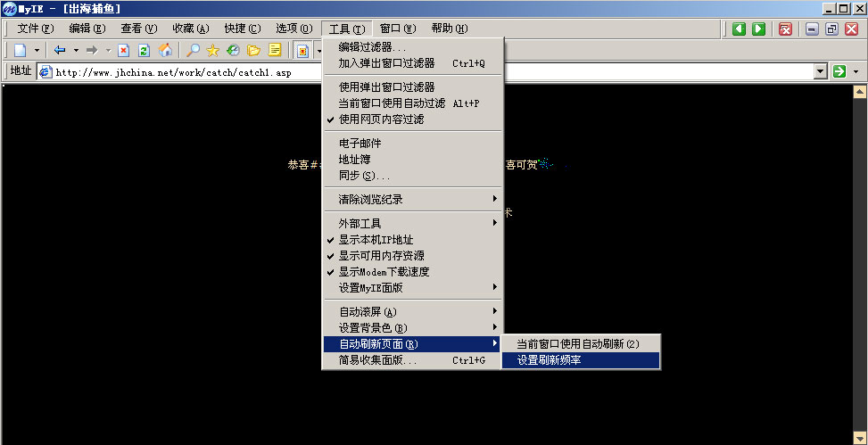Enable 使用弹出窗口过滤器 option
The height and width of the screenshot is (445, 868).
pyautogui.click(x=412, y=87)
